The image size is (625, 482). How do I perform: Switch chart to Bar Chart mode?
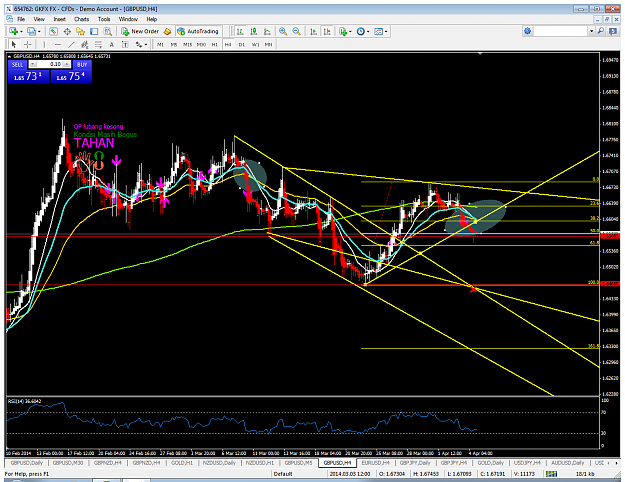point(240,31)
